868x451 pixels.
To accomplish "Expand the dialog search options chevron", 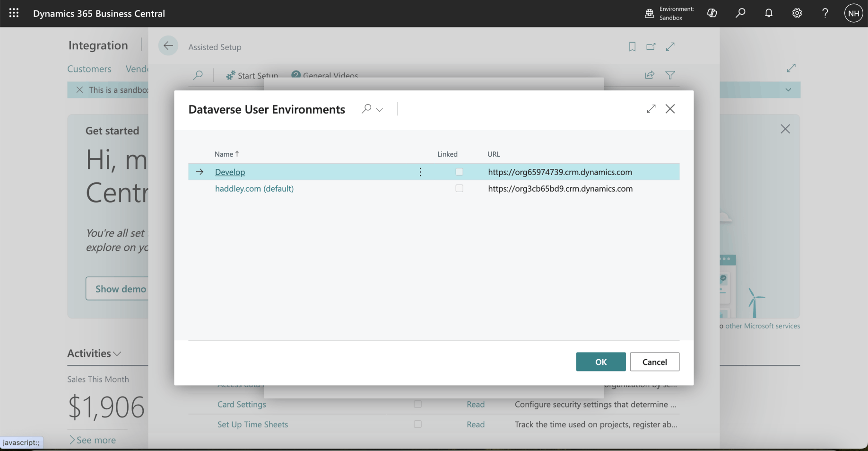I will point(379,109).
